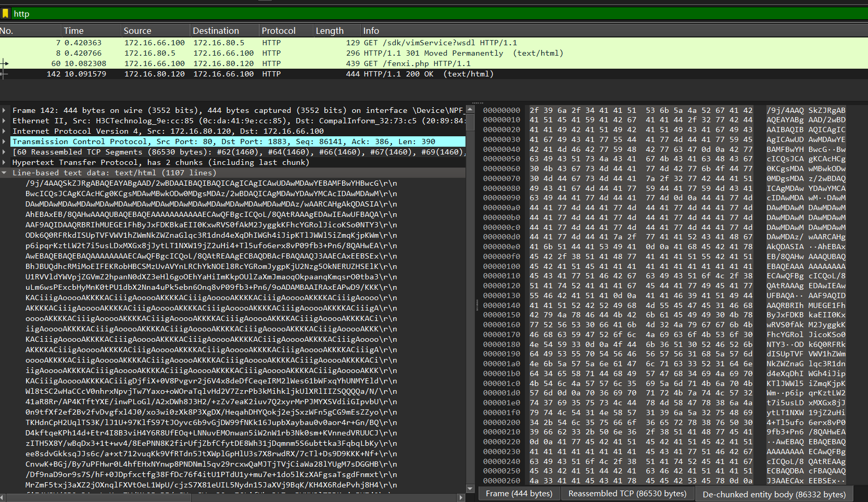Image resolution: width=868 pixels, height=502 pixels.
Task: Click ASCII text FhcYGRol JicoKSo0 in bytes pane
Action: (806, 334)
